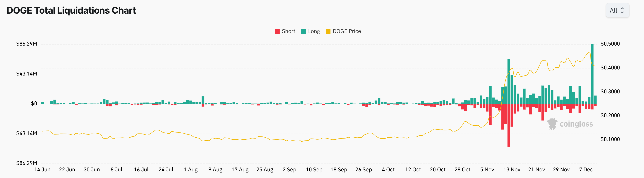Click the 13 Nov date axis label
Screen dimensions: 644x178
[x=512, y=170]
